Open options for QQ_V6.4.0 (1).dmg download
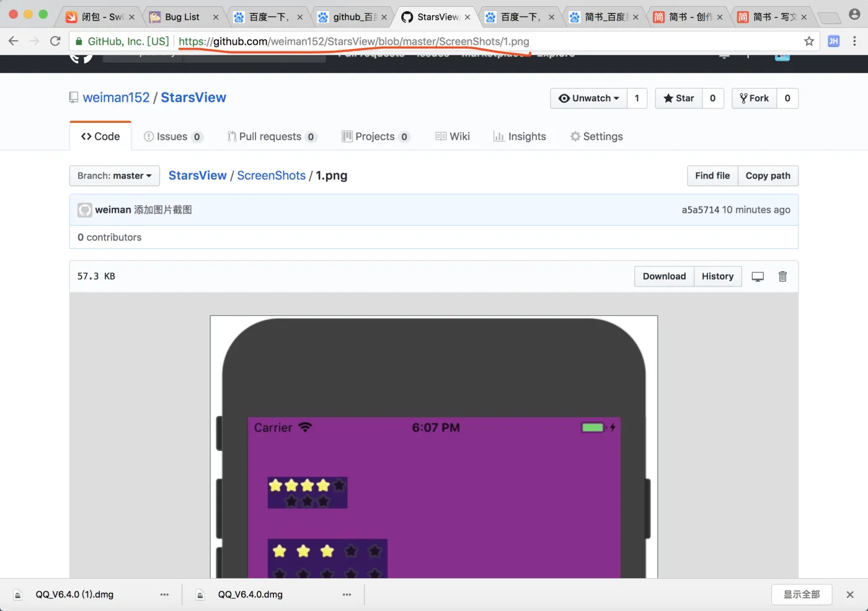868x611 pixels. 164,594
